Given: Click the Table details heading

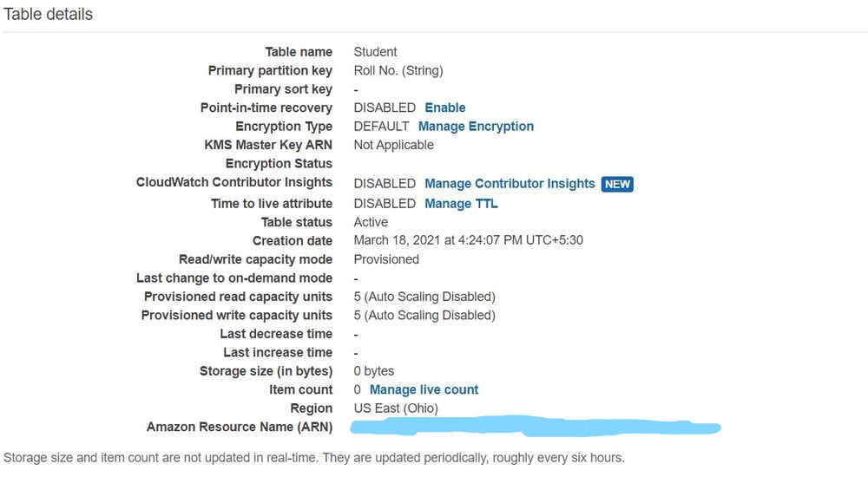Looking at the screenshot, I should [x=49, y=14].
